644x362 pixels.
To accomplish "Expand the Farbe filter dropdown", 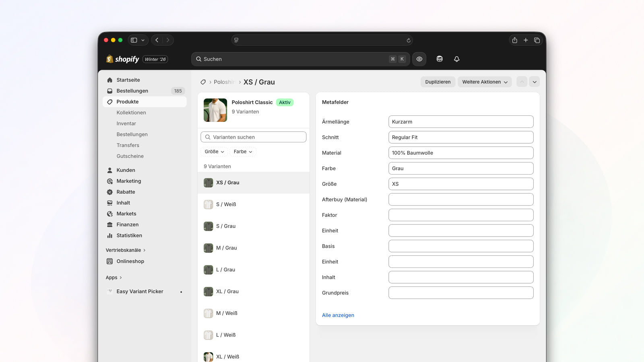I will 243,152.
